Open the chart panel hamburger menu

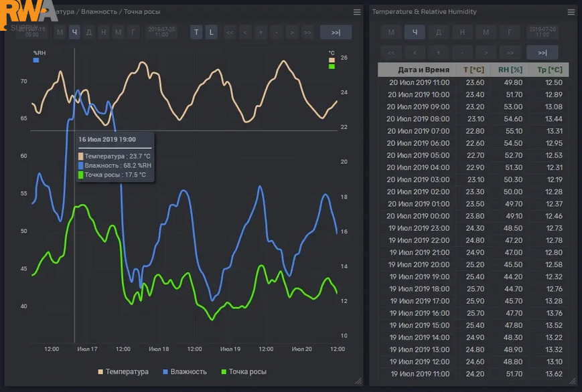[x=357, y=12]
